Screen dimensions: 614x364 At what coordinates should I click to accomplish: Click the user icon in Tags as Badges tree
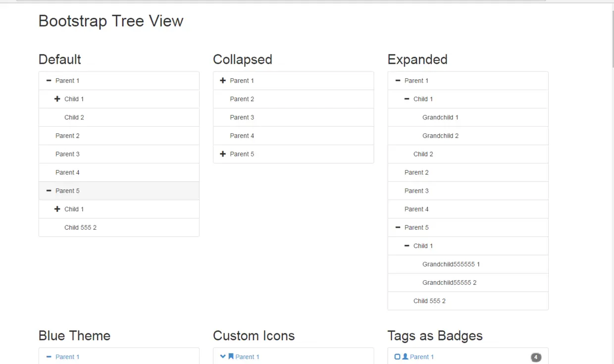point(405,357)
